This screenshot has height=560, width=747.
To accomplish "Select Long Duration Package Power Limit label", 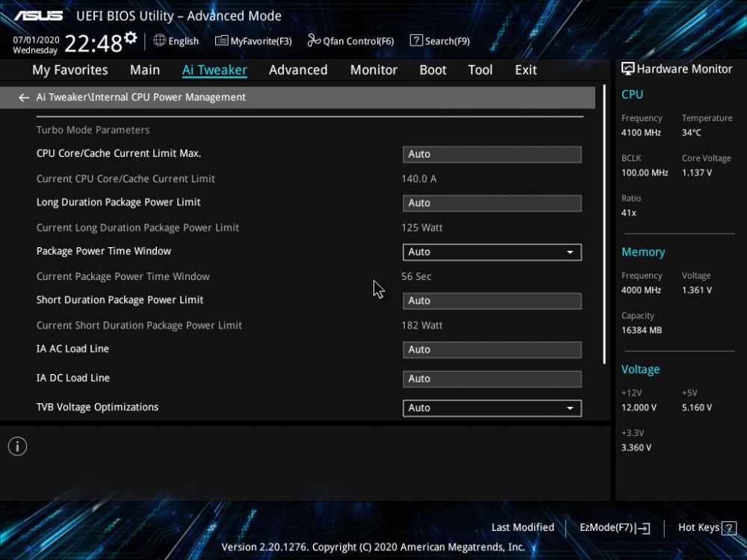I will pos(118,202).
